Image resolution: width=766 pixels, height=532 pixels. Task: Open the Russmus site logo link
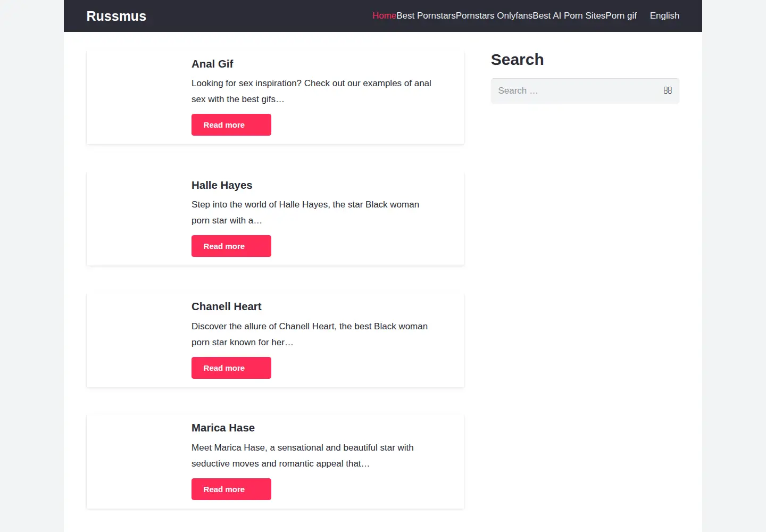[x=116, y=16]
